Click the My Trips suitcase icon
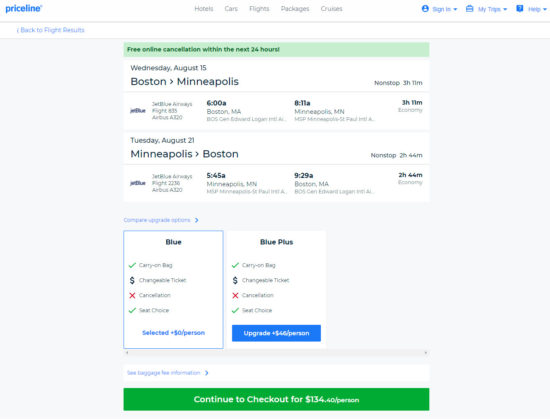550x419 pixels. pyautogui.click(x=469, y=9)
